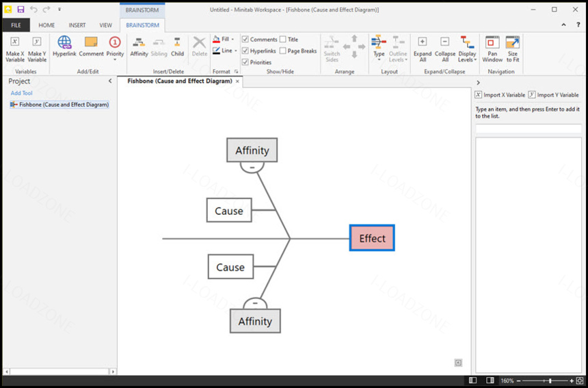
Task: Switch to the INSERT tab
Action: [x=77, y=25]
